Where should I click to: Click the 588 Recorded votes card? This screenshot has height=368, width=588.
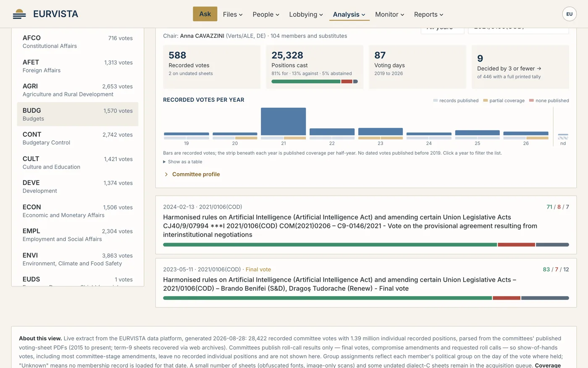pyautogui.click(x=212, y=67)
